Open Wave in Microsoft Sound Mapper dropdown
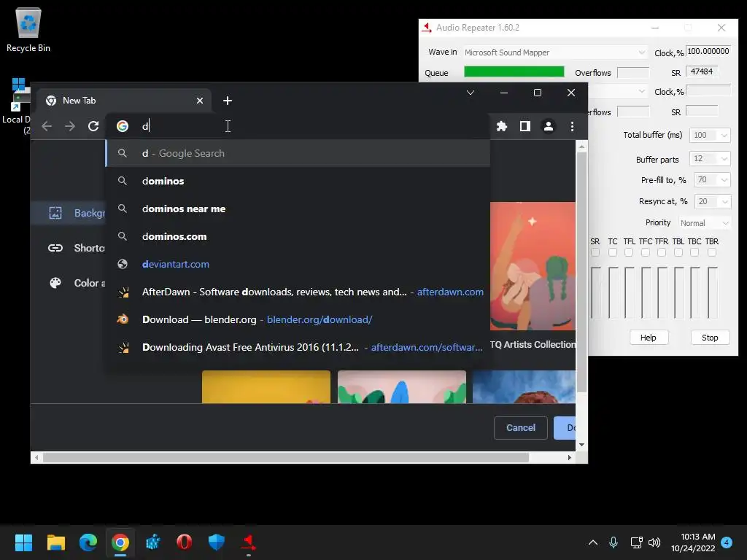Screen dimensions: 747x560 (555, 52)
